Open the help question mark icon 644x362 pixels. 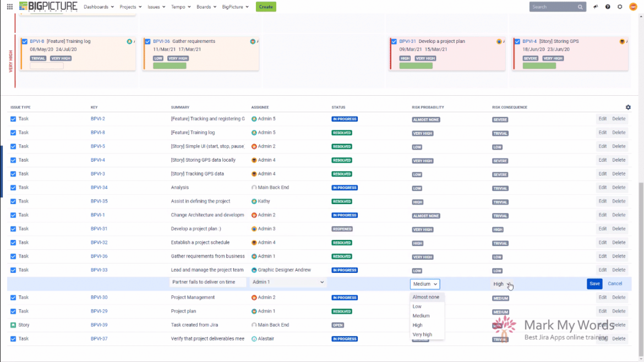point(608,7)
